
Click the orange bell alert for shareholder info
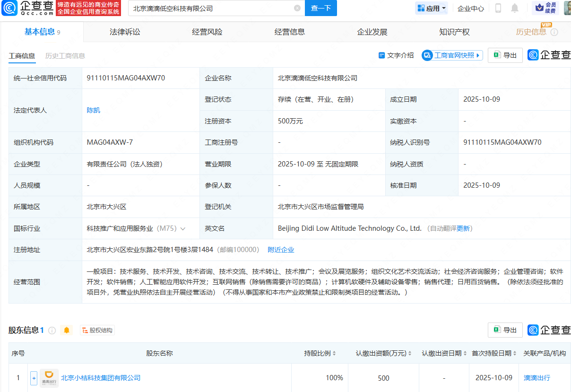67,330
